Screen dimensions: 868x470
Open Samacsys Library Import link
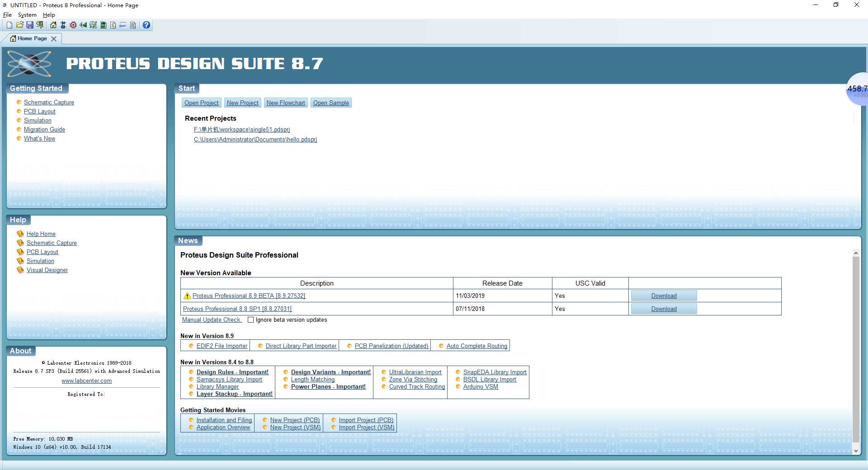[229, 380]
